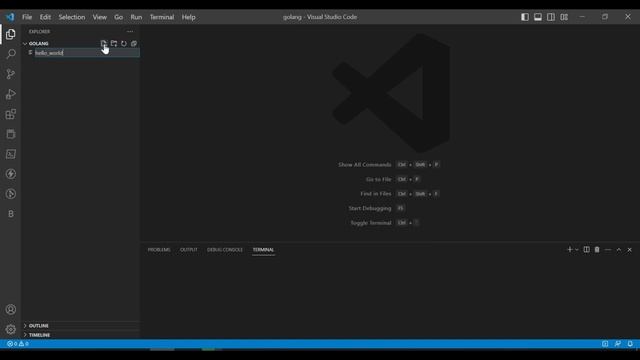Open the Edit menu
The image size is (640, 360).
(x=45, y=17)
